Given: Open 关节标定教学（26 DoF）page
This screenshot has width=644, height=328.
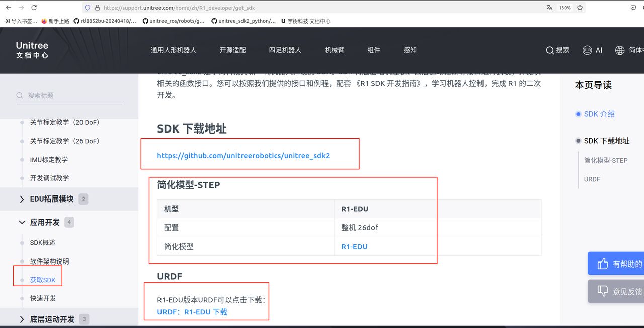Looking at the screenshot, I should [64, 141].
